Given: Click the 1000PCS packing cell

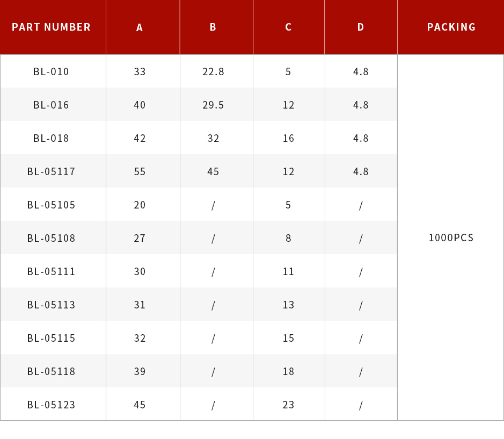Looking at the screenshot, I should 451,238.
